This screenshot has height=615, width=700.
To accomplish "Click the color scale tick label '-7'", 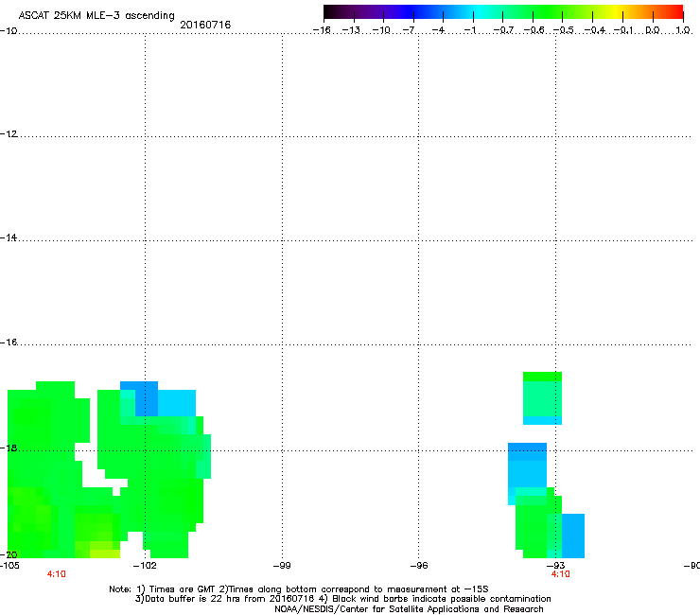I will click(409, 30).
